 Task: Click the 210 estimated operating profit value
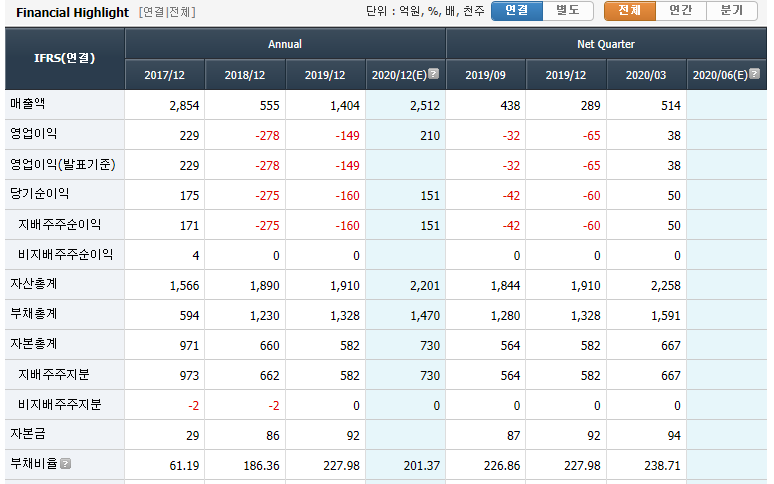point(430,136)
